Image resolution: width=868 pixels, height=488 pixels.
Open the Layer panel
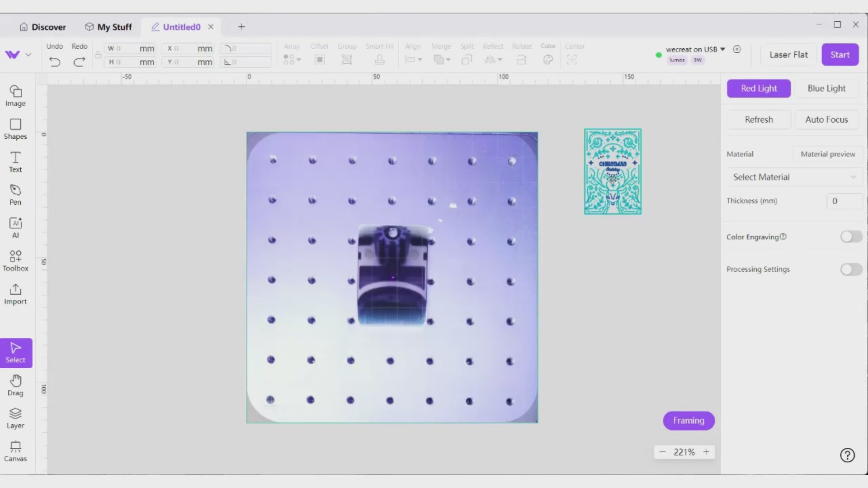(15, 418)
